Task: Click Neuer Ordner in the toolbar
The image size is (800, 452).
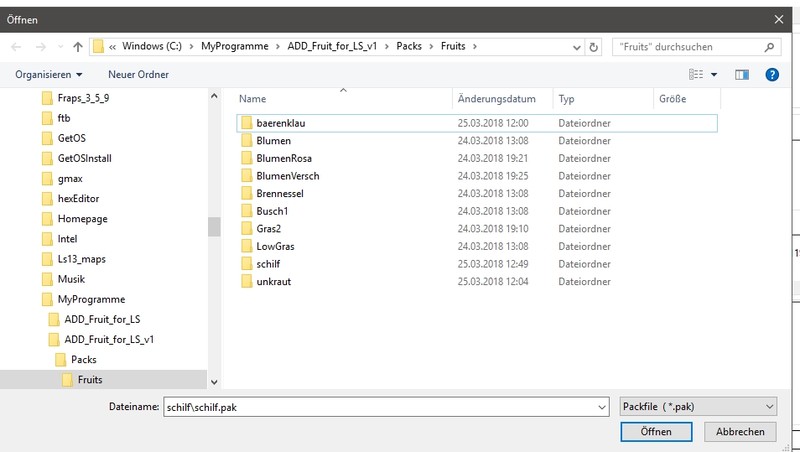Action: pyautogui.click(x=138, y=74)
